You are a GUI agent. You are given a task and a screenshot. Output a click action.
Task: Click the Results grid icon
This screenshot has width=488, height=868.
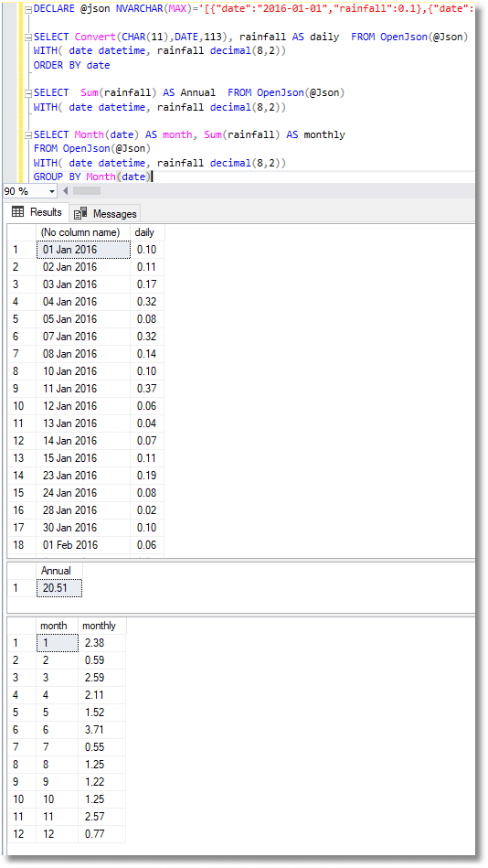click(x=18, y=212)
